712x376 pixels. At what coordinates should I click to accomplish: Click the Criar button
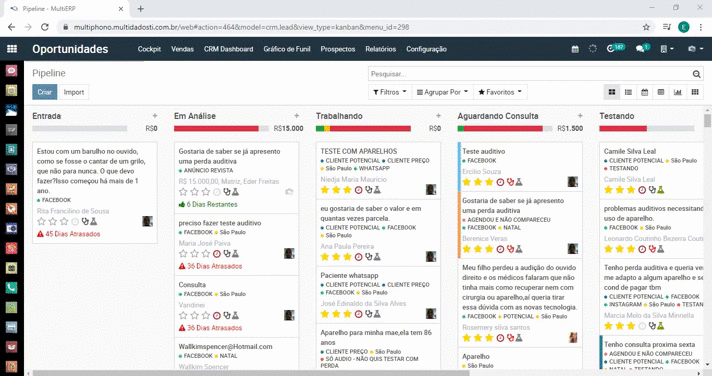coord(44,92)
